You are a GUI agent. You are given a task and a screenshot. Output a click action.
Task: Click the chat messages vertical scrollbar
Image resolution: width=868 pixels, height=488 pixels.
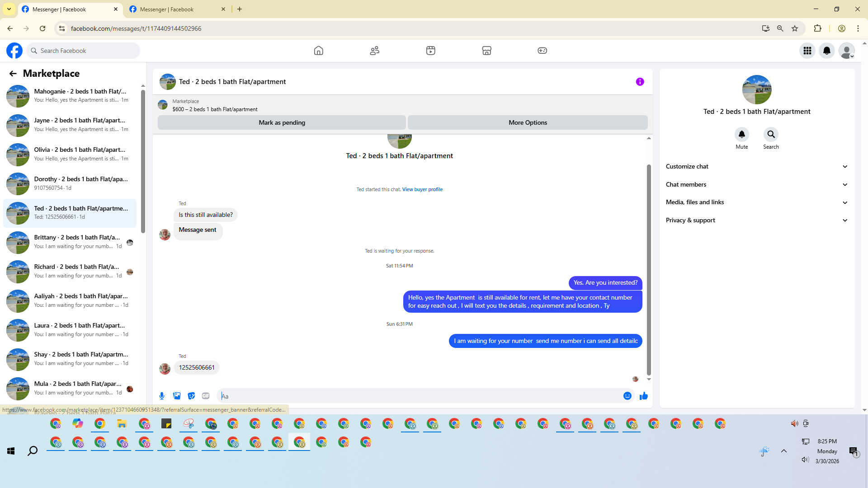(649, 270)
